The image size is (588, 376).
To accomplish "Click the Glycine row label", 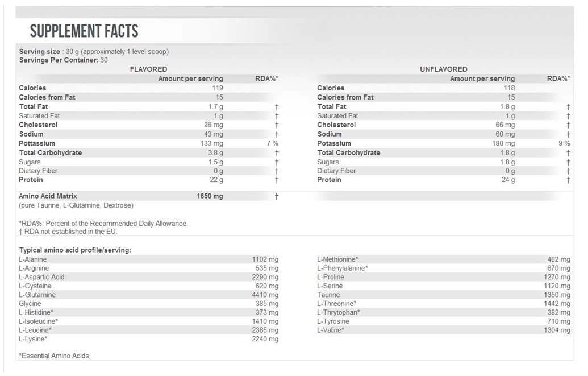I will pos(30,304).
